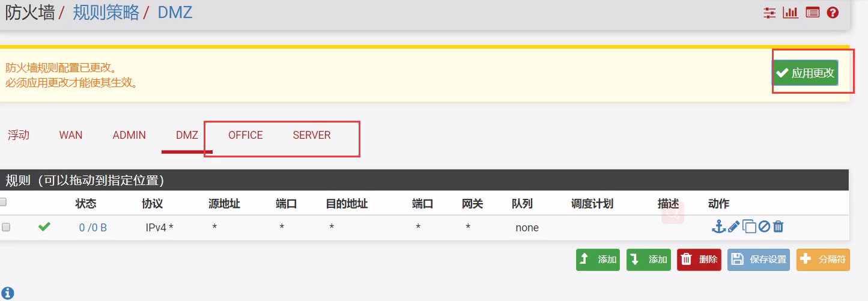Viewport: 868px width, 301px height.
Task: Click the 调度计划 column header
Action: click(592, 204)
